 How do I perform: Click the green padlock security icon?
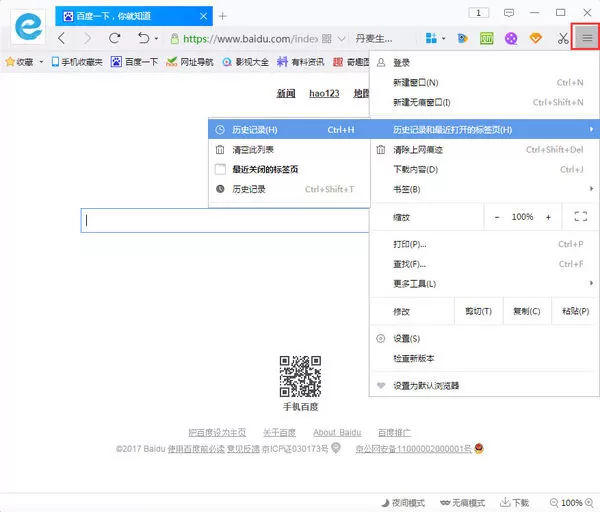point(174,39)
